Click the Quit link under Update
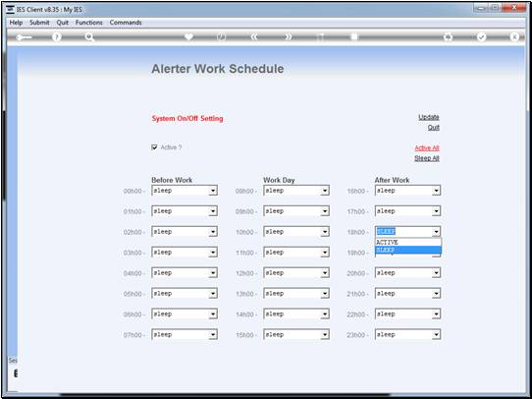The width and height of the screenshot is (532, 399). [433, 128]
